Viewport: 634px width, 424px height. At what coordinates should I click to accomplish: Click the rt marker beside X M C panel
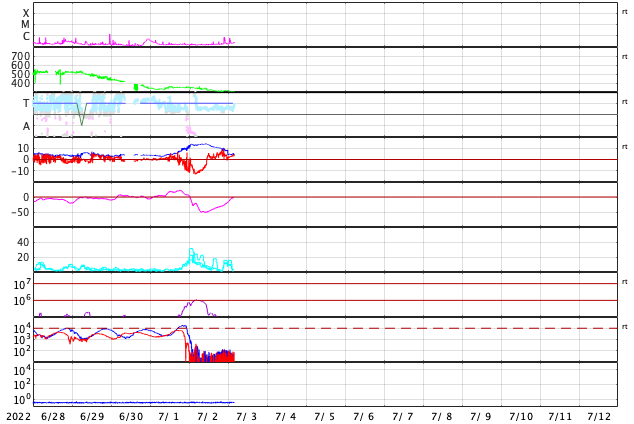coord(625,12)
